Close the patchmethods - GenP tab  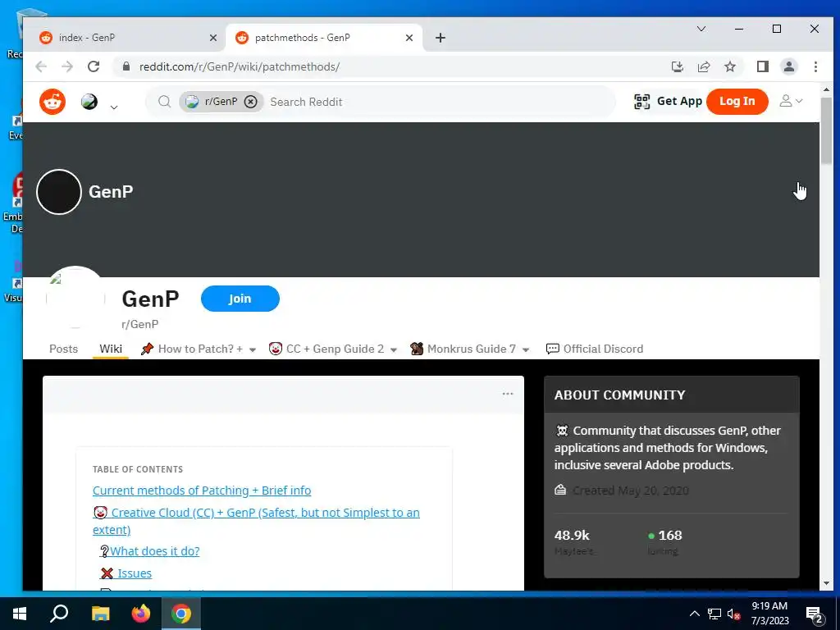409,38
